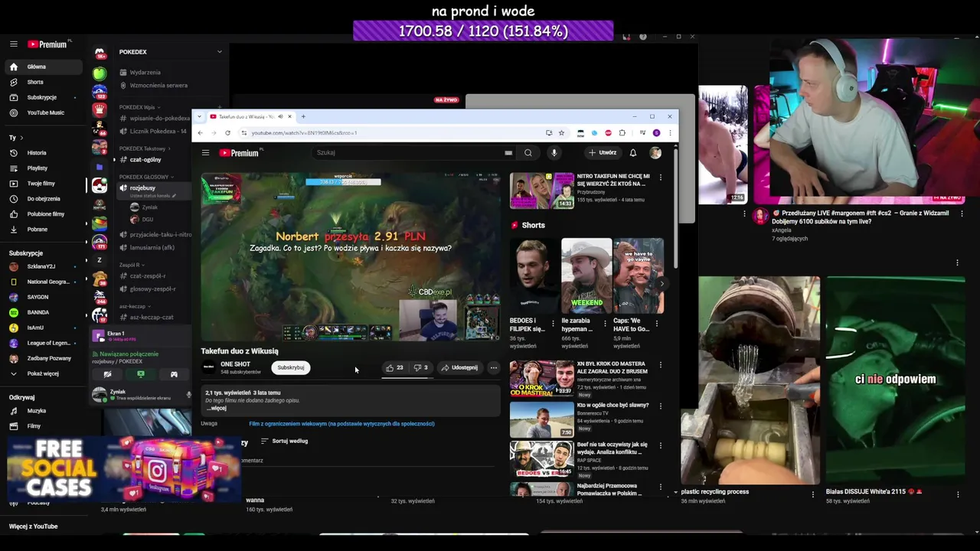This screenshot has height=551, width=980.
Task: Click the Utwórz create button
Action: coord(603,153)
